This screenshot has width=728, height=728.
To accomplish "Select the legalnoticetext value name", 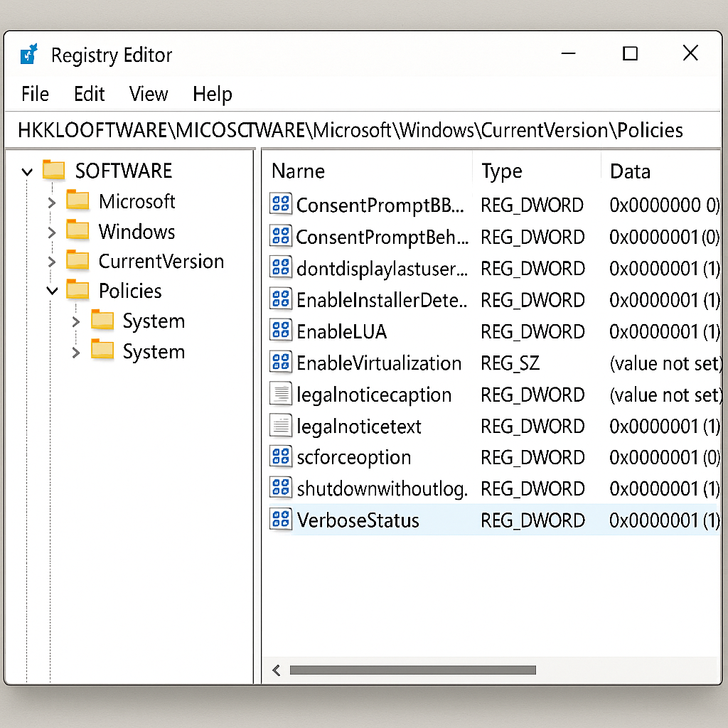I will (359, 427).
